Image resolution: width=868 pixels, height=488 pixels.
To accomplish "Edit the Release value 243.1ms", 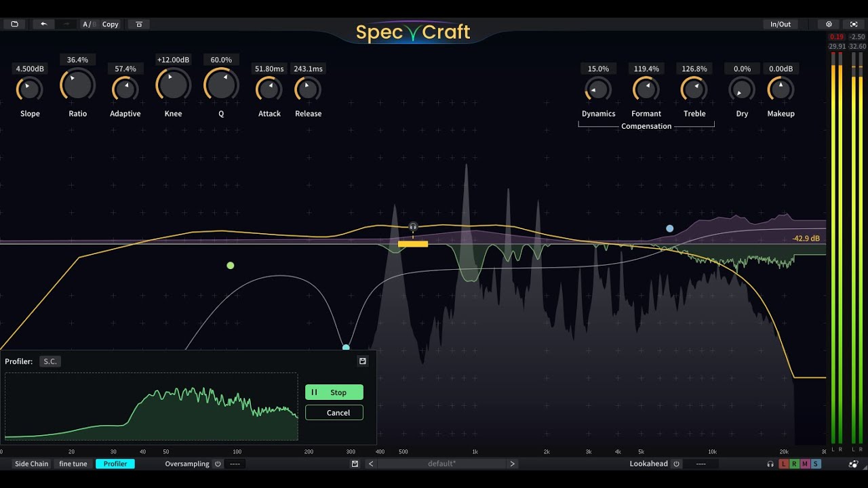I will [308, 68].
